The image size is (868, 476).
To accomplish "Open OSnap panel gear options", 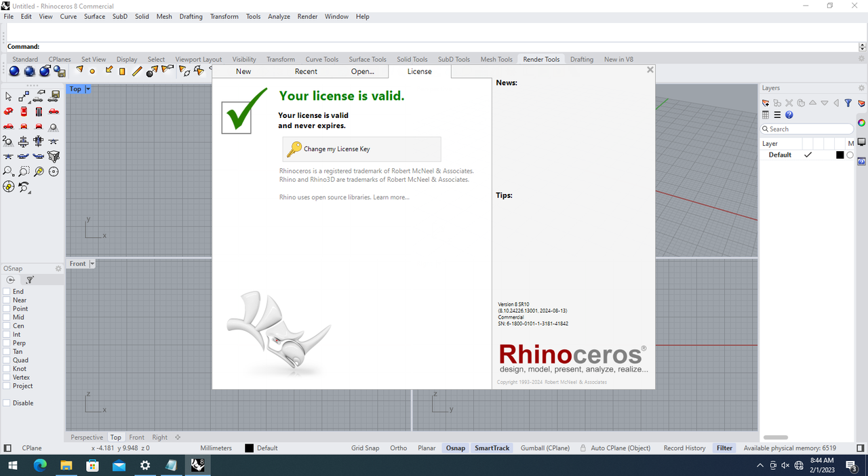I will pos(58,269).
